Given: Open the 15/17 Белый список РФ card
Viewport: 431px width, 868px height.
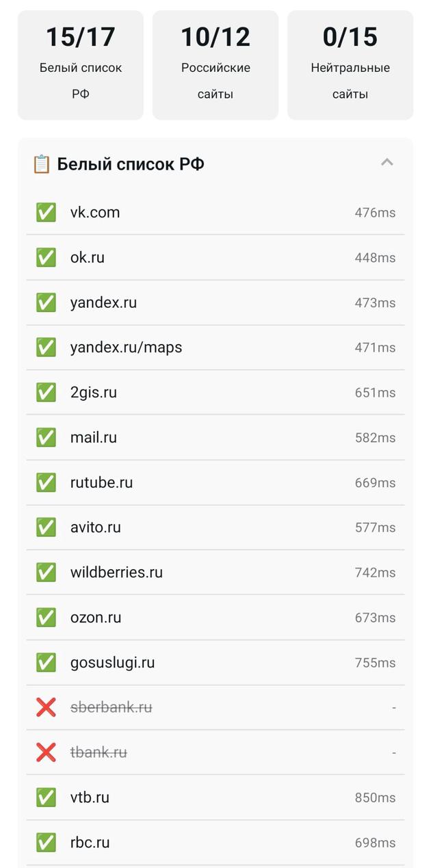Looking at the screenshot, I should (x=81, y=65).
